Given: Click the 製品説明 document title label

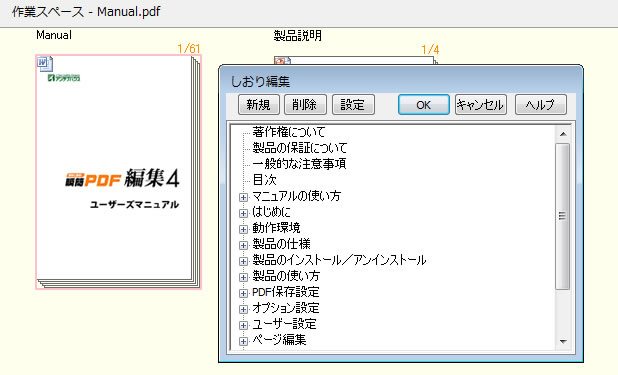Looking at the screenshot, I should coord(298,36).
